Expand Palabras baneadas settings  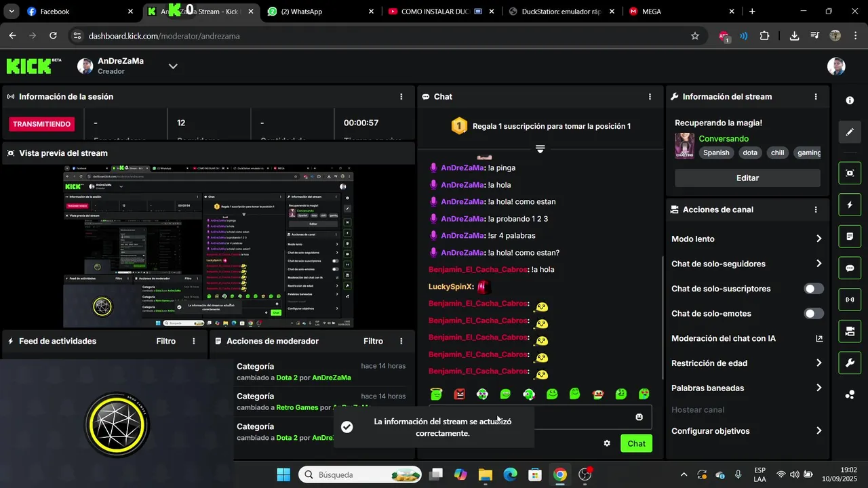pos(818,388)
